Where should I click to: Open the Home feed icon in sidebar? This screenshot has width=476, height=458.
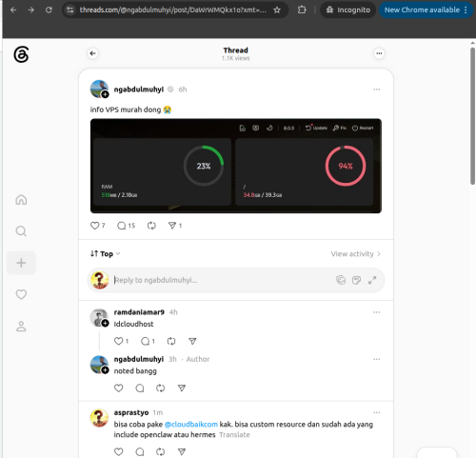point(21,200)
